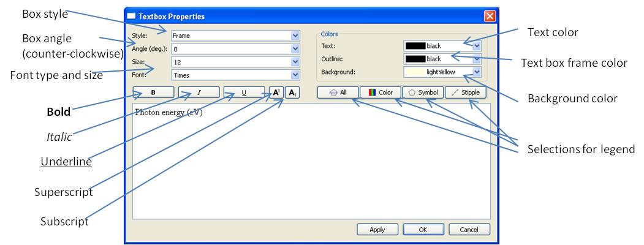This screenshot has width=644, height=245.
Task: Click the Apply button
Action: 377,230
